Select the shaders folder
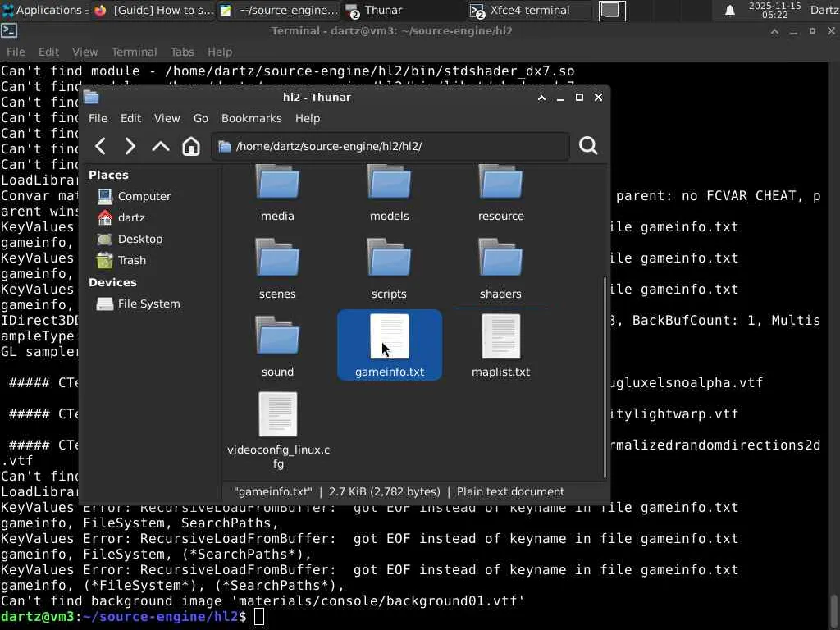Viewport: 840px width, 630px height. click(500, 269)
